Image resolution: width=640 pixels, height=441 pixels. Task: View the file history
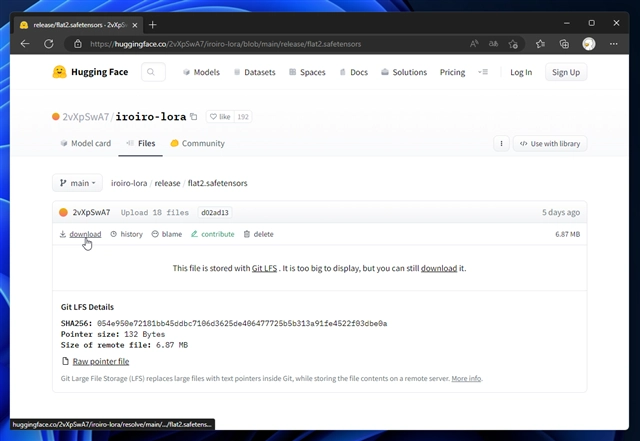pos(127,234)
